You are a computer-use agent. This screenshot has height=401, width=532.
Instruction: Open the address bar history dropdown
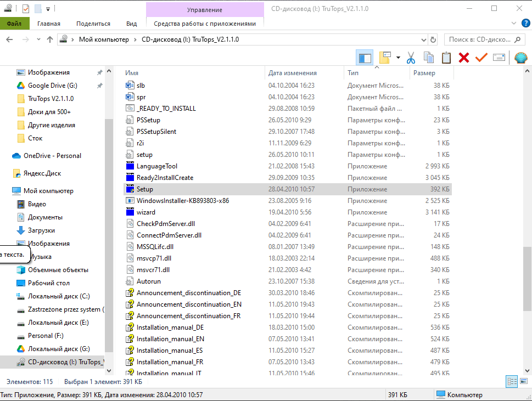423,39
